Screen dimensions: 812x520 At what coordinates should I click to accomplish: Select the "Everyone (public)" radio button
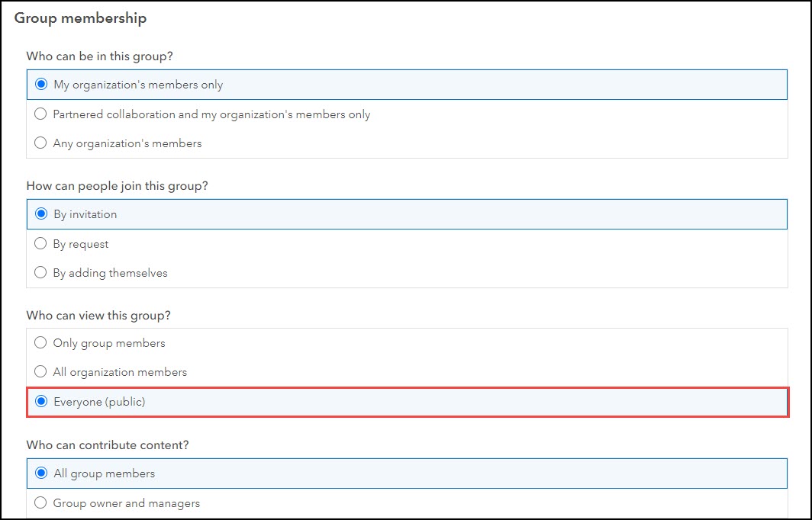click(x=41, y=402)
